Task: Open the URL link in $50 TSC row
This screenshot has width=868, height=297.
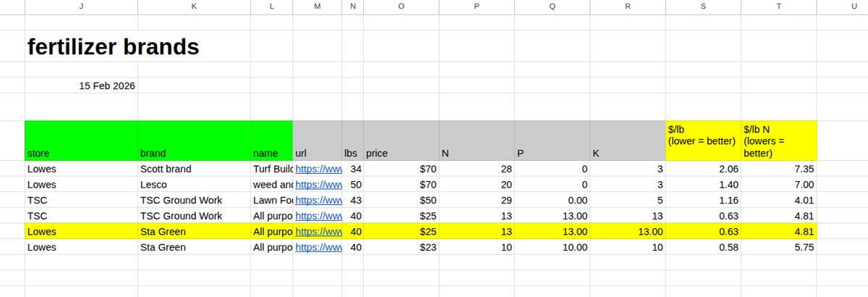Action: coord(318,200)
